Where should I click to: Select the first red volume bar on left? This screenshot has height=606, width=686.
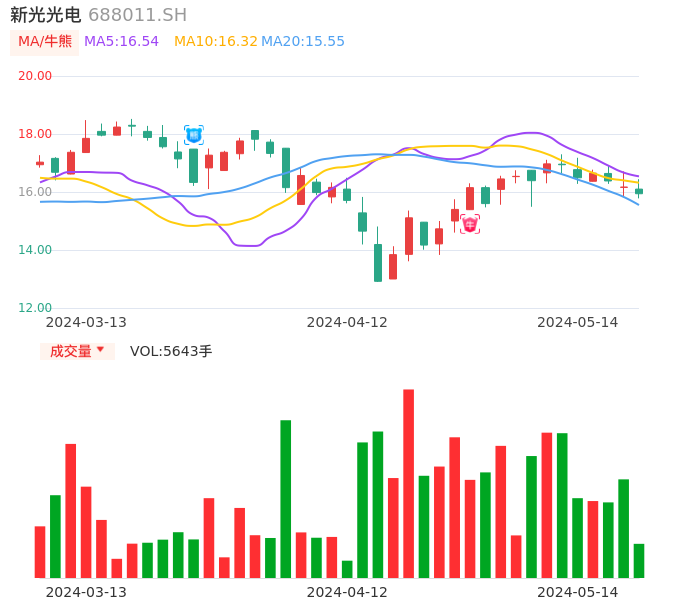click(40, 552)
